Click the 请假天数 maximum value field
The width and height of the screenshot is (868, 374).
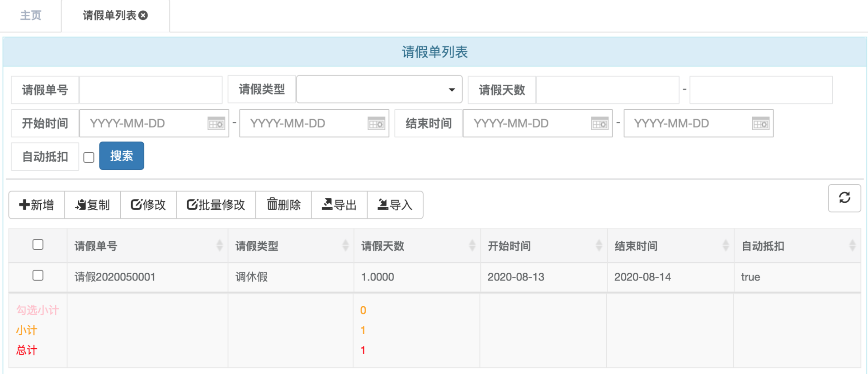click(x=761, y=90)
